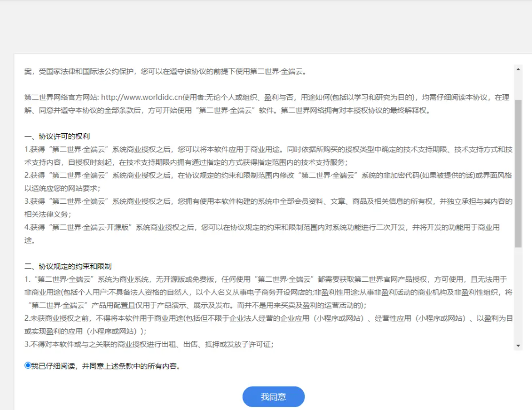Viewport: 532px width, 410px height.
Task: Click the scrollbar up arrow
Action: click(519, 69)
